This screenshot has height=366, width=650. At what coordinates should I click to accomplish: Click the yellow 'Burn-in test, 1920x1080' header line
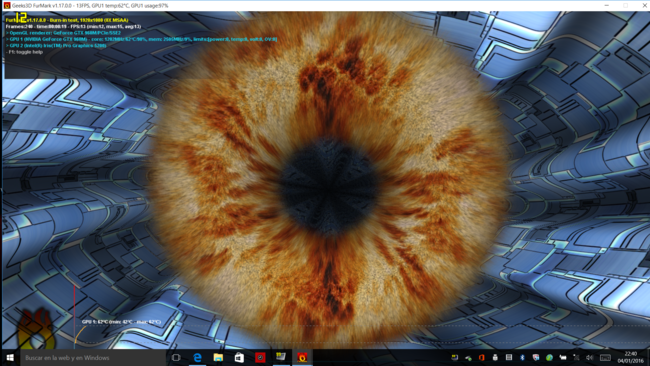coord(67,20)
